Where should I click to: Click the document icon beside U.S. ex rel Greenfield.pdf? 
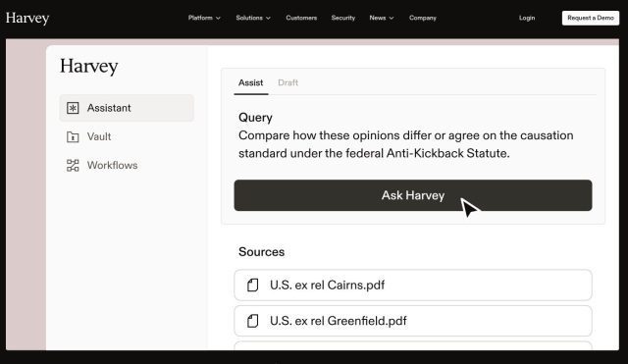[253, 321]
